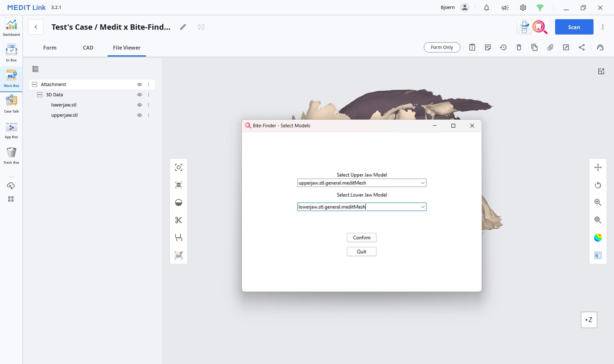Toggle the half-shaded display mode icon
The height and width of the screenshot is (364, 614).
pos(179,202)
